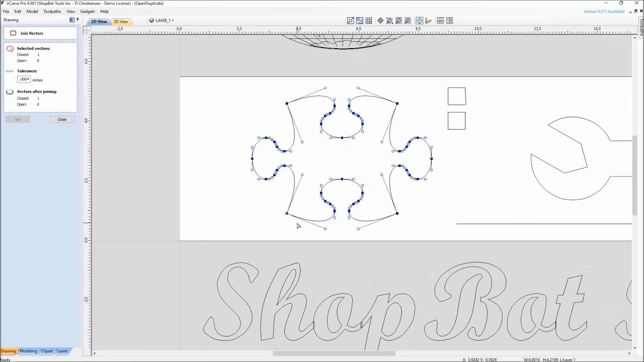Select the Clipart tab at panel bottom
This screenshot has height=362, width=644.
pos(47,351)
